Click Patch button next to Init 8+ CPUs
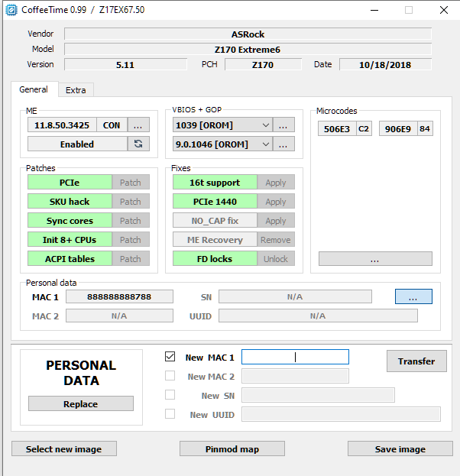 [131, 239]
